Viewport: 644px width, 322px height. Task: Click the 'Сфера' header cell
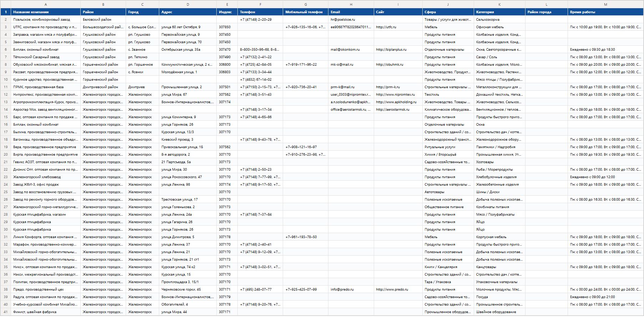pos(448,12)
